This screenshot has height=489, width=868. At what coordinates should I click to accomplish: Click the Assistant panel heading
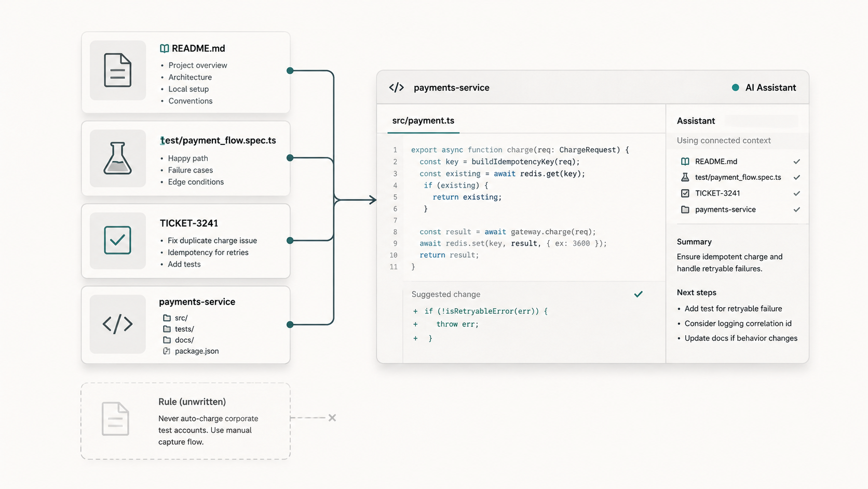click(696, 121)
